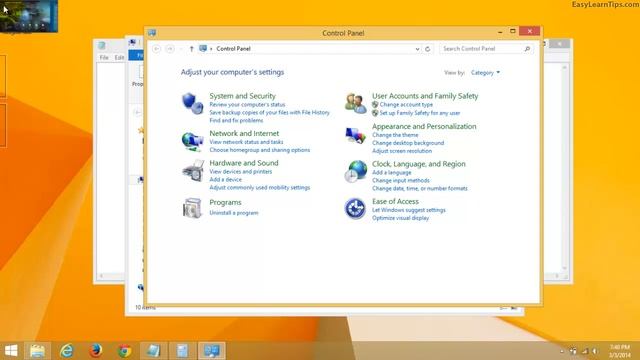Screen dimensions: 640x360
Task: Click Review your computer's status
Action: click(x=247, y=104)
